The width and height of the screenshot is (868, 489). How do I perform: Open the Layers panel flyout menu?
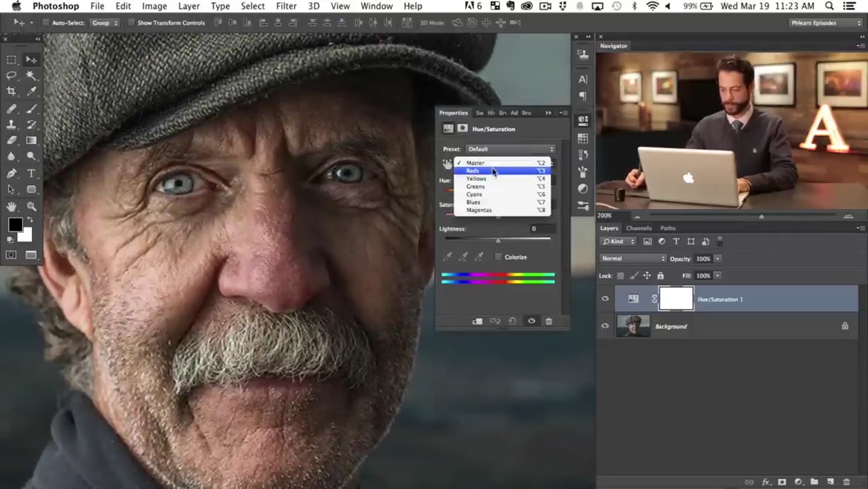pos(860,228)
